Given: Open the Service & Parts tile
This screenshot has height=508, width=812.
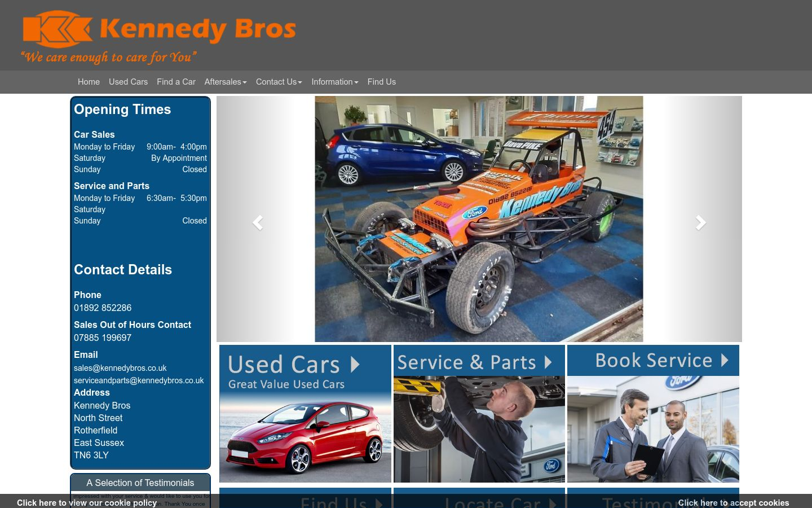Looking at the screenshot, I should 479,414.
